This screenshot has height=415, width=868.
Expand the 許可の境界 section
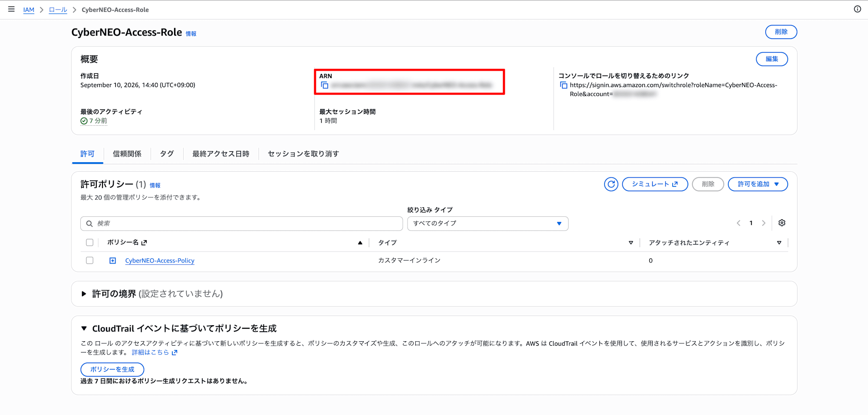point(84,294)
